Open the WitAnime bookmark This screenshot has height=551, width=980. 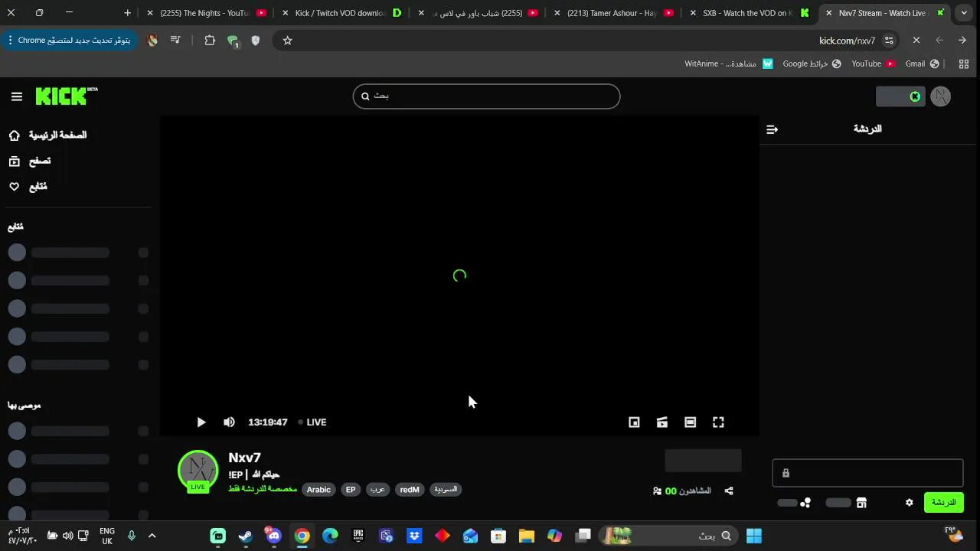(729, 64)
